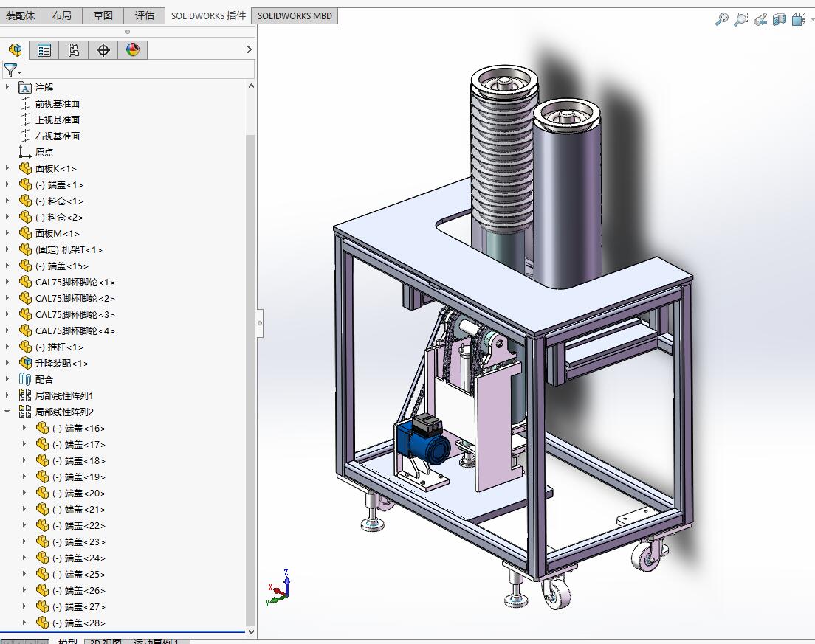Toggle the Section View icon
This screenshot has height=644, width=815.
tap(779, 19)
